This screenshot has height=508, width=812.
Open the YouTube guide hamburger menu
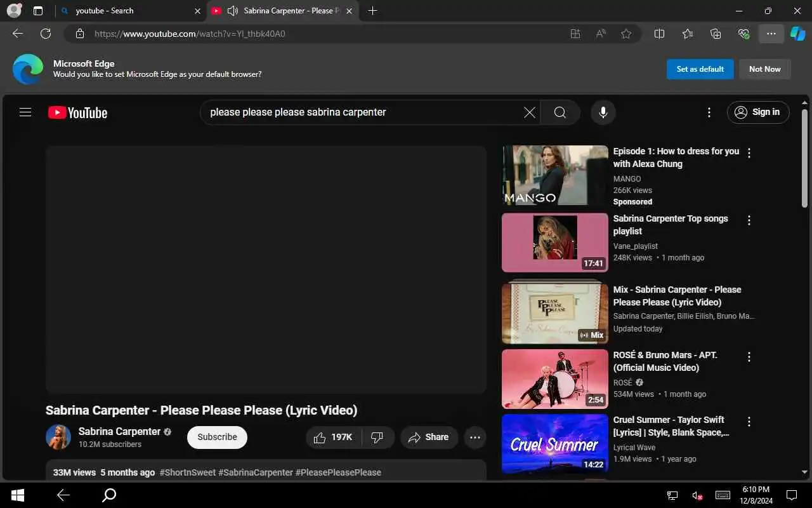[x=25, y=112]
